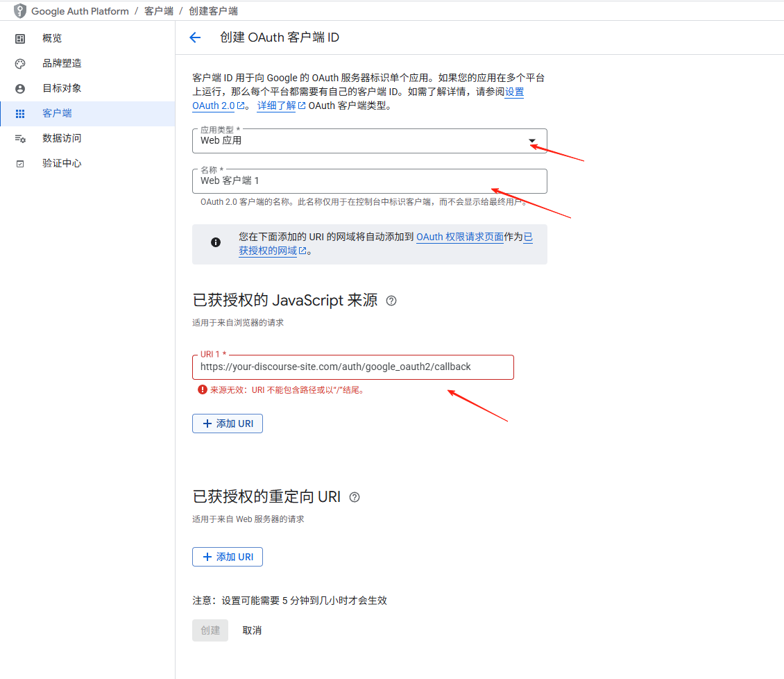Click the 已获授权的重定向 URI heading
Image resolution: width=784 pixels, height=679 pixels.
(266, 496)
